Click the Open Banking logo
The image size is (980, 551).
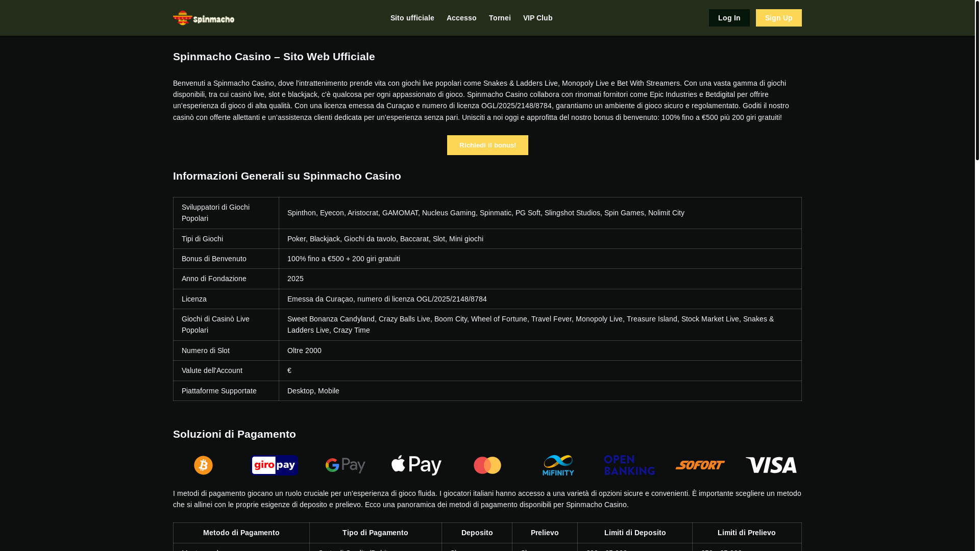click(x=629, y=465)
